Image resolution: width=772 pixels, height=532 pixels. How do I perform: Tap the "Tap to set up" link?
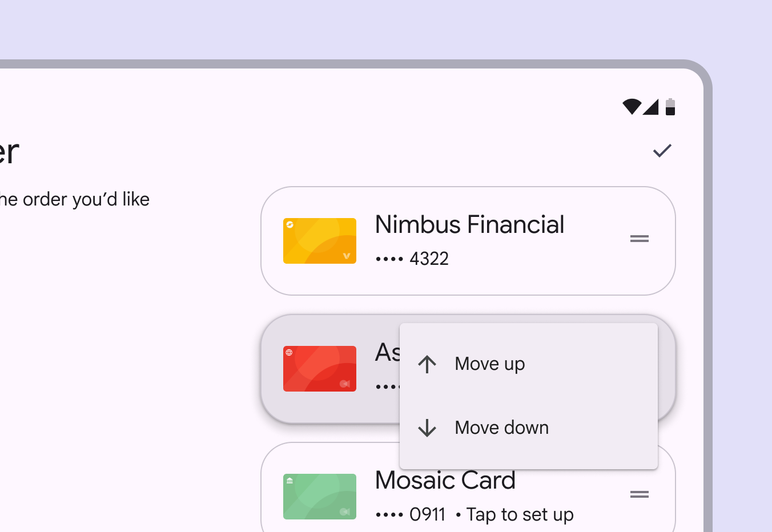coord(520,514)
